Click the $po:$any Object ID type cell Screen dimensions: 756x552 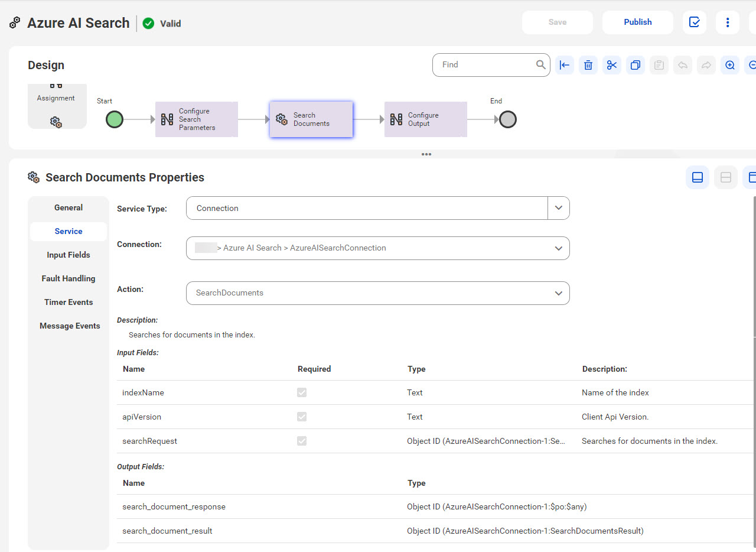[x=497, y=506]
